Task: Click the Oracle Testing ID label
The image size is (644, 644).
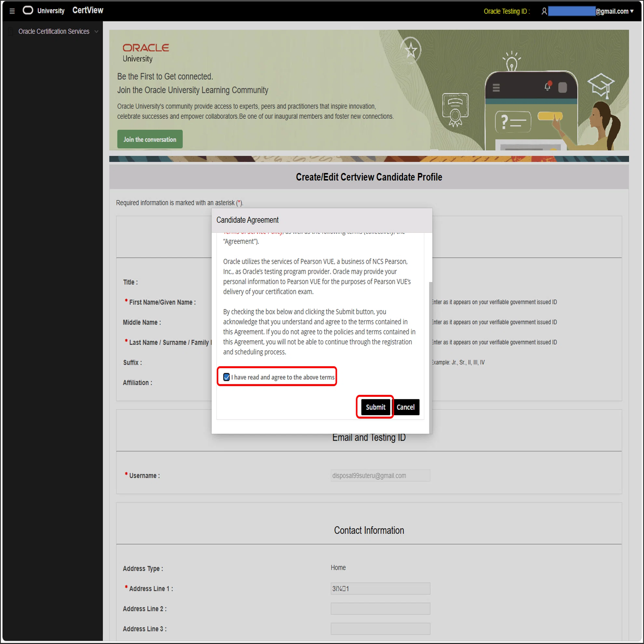Action: pyautogui.click(x=507, y=11)
